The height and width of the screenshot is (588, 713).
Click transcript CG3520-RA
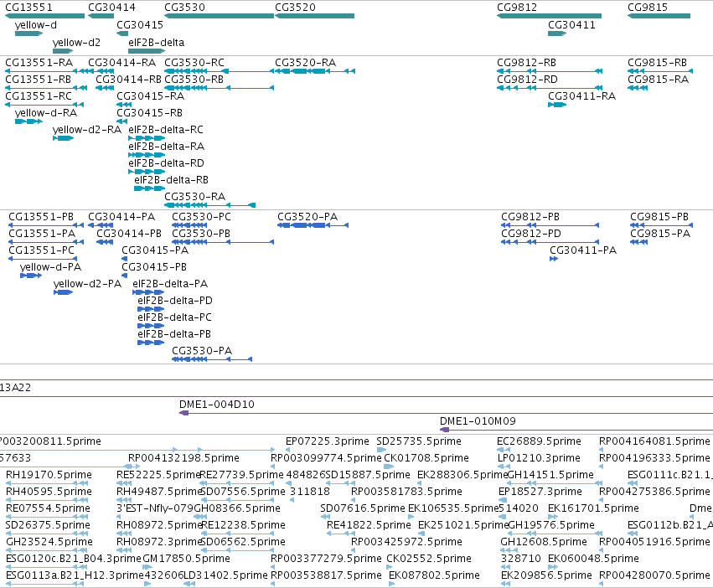[315, 71]
